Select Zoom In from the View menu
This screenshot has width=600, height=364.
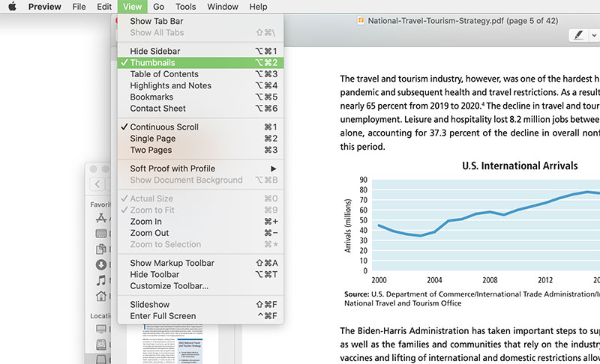(145, 222)
